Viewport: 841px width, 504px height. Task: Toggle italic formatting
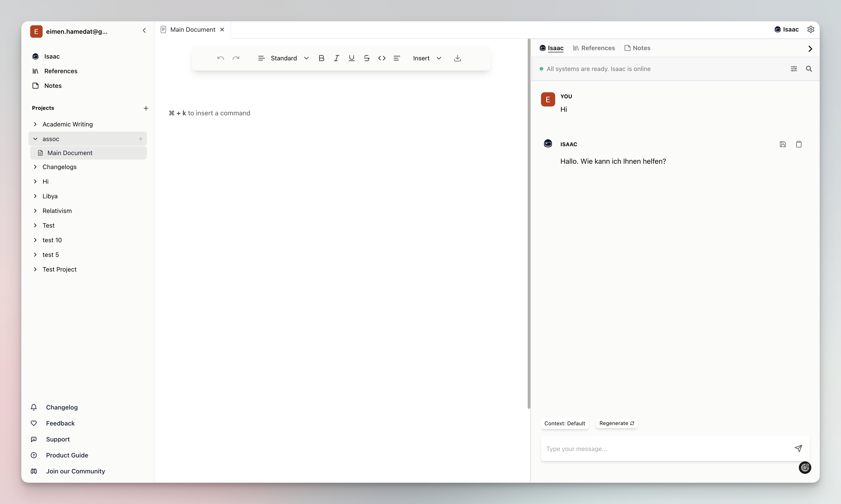(x=336, y=58)
